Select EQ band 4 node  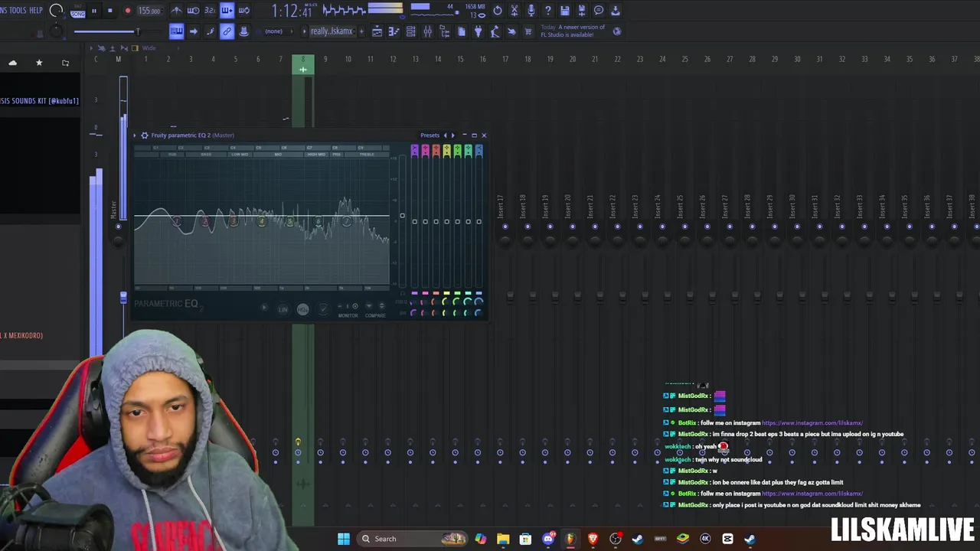pyautogui.click(x=262, y=221)
